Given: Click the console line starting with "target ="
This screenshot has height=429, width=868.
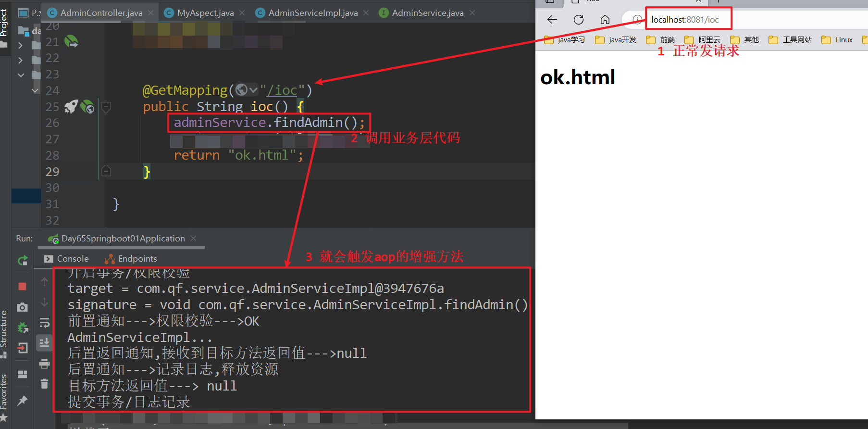Looking at the screenshot, I should (256, 289).
